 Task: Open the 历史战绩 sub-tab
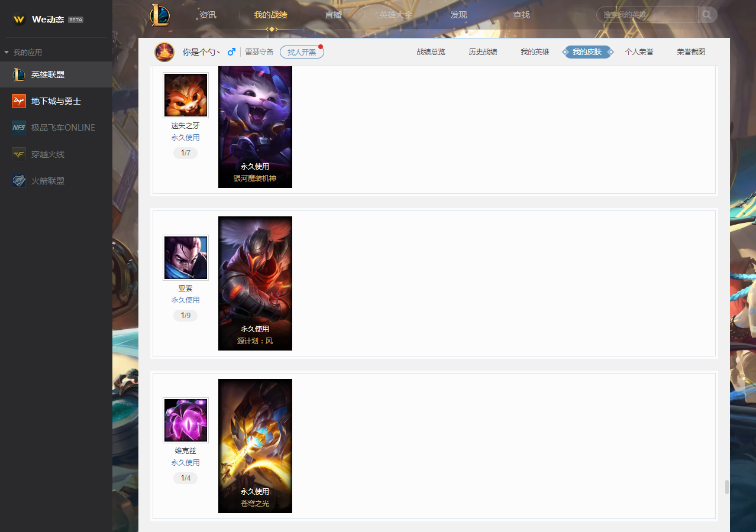point(483,52)
